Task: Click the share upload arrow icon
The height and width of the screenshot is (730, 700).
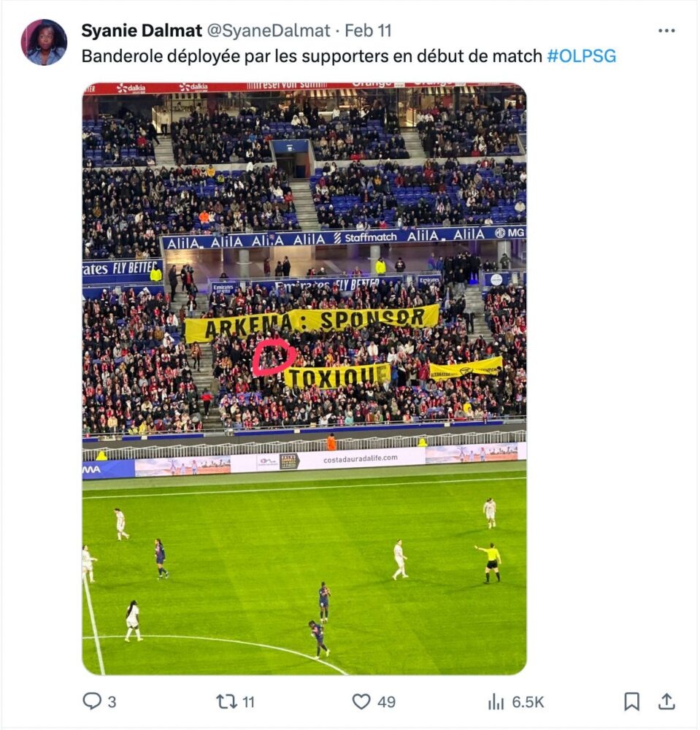Action: tap(666, 701)
